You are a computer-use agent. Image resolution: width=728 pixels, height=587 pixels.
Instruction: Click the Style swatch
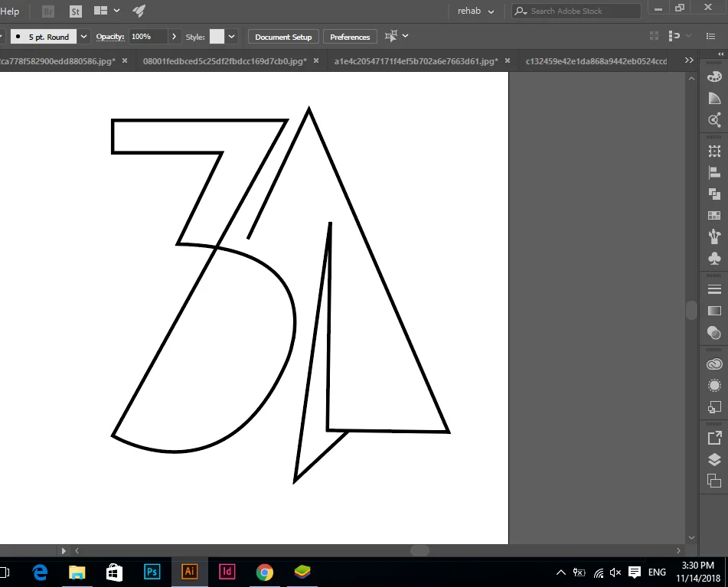[x=217, y=37]
